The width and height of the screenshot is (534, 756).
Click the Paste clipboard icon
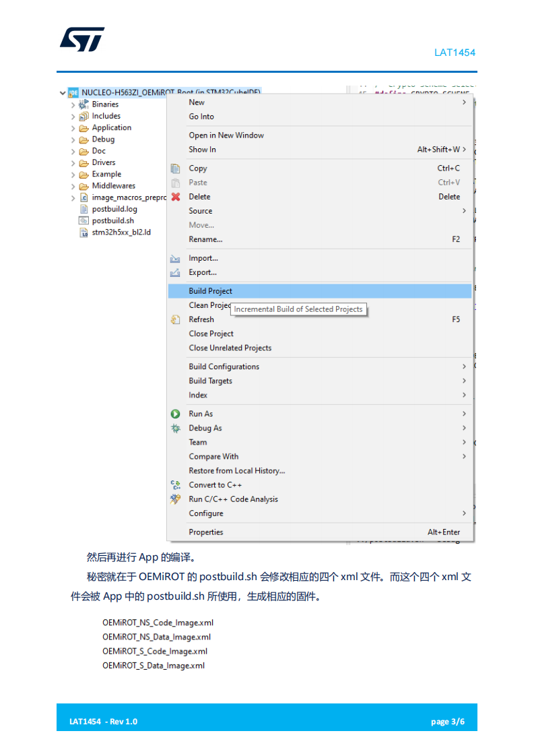[x=176, y=183]
